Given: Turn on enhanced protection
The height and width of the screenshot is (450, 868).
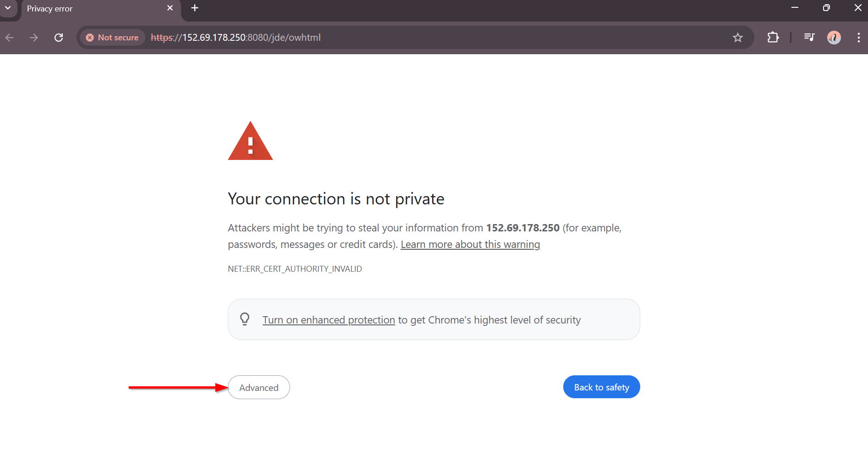Looking at the screenshot, I should 328,319.
